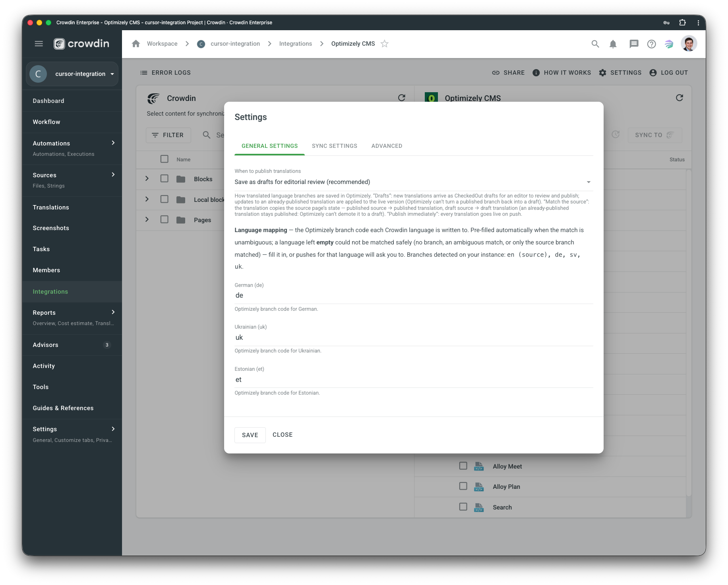Click the cursor-integration project avatar
The height and width of the screenshot is (585, 728).
tap(39, 74)
